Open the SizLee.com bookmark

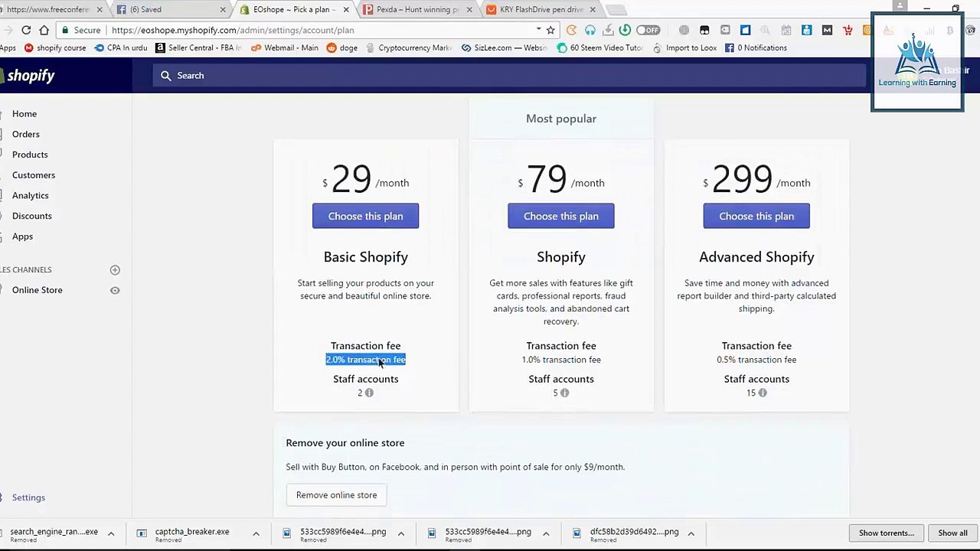pos(504,47)
